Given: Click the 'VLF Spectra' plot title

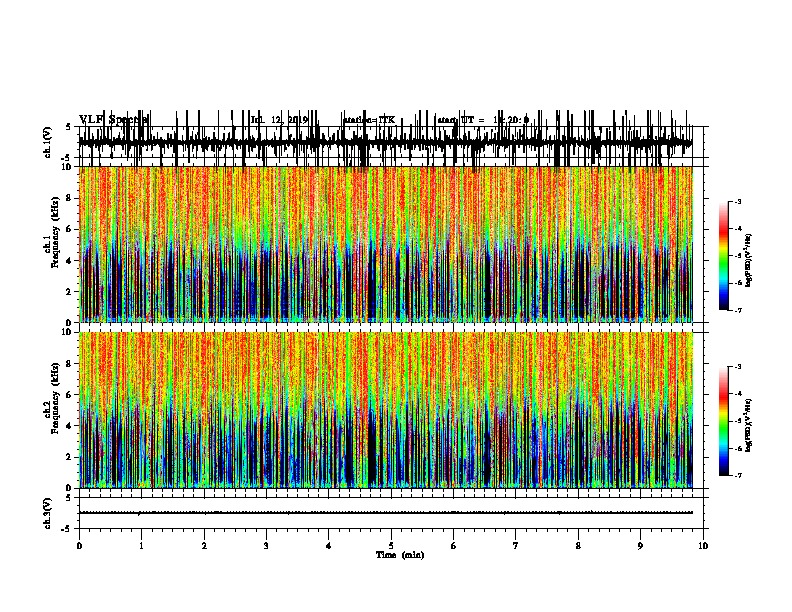Looking at the screenshot, I should click(114, 120).
